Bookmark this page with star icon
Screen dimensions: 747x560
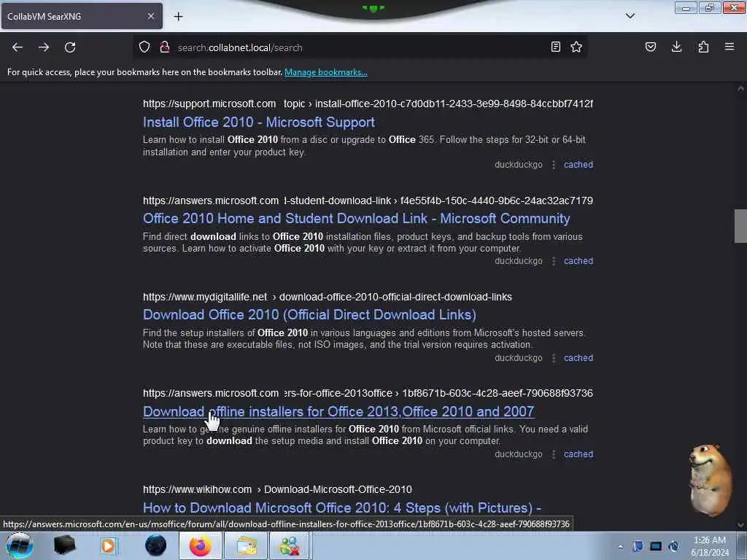tap(576, 47)
